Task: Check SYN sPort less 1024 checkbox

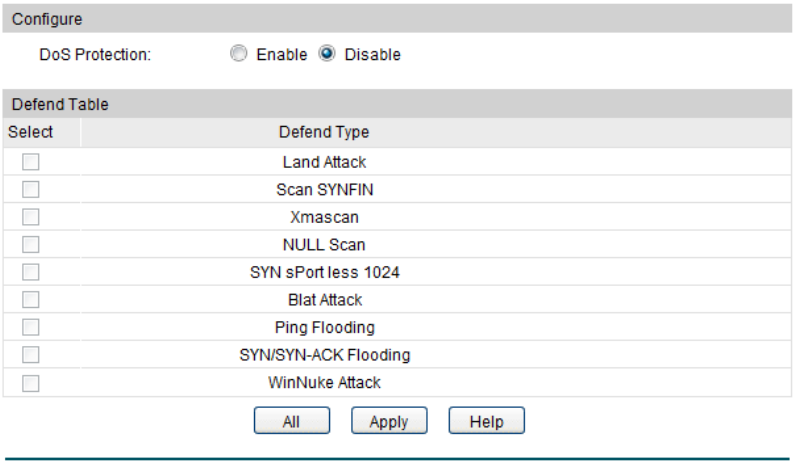Action: point(31,272)
